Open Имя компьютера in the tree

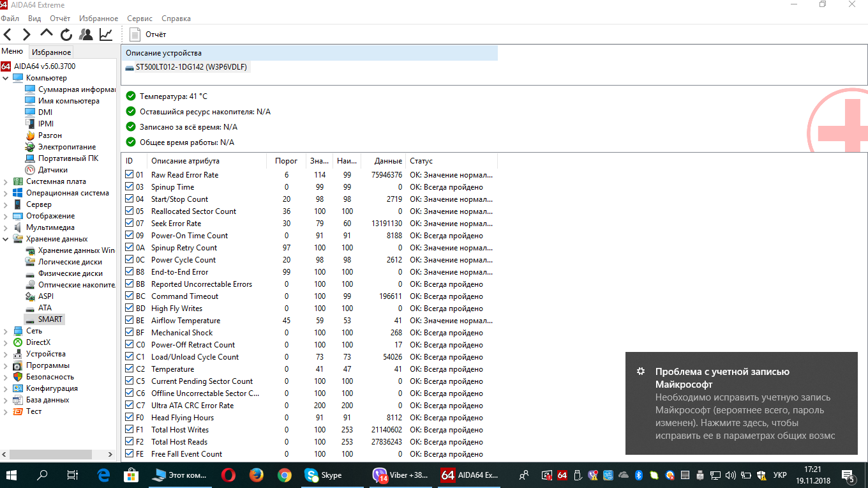click(62, 101)
